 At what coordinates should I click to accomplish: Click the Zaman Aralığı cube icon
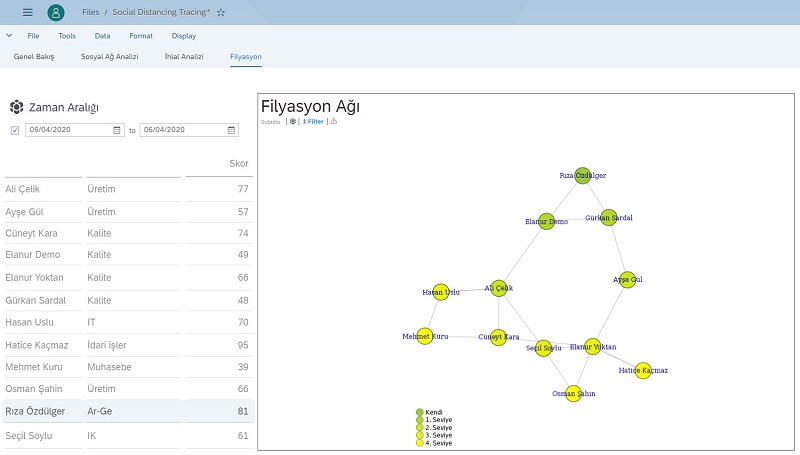[x=16, y=107]
